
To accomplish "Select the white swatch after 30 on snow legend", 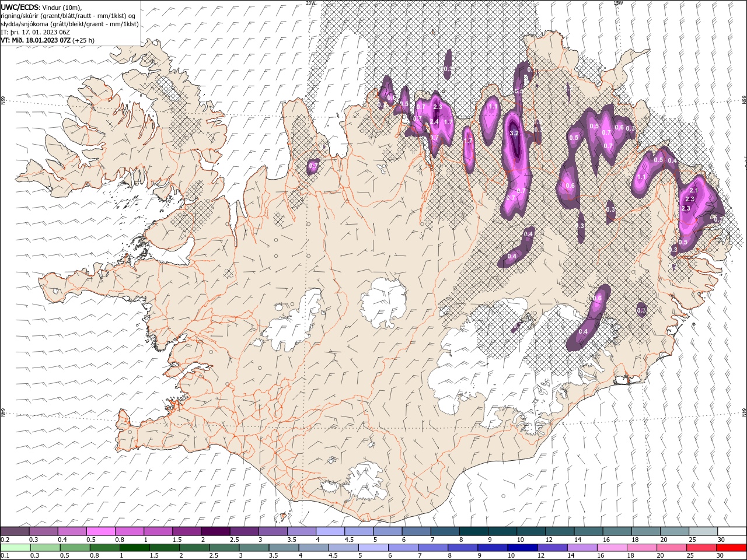I will [732, 531].
